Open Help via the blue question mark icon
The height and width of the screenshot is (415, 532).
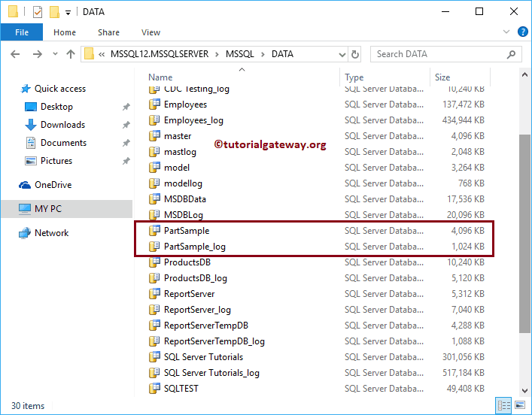(x=522, y=32)
